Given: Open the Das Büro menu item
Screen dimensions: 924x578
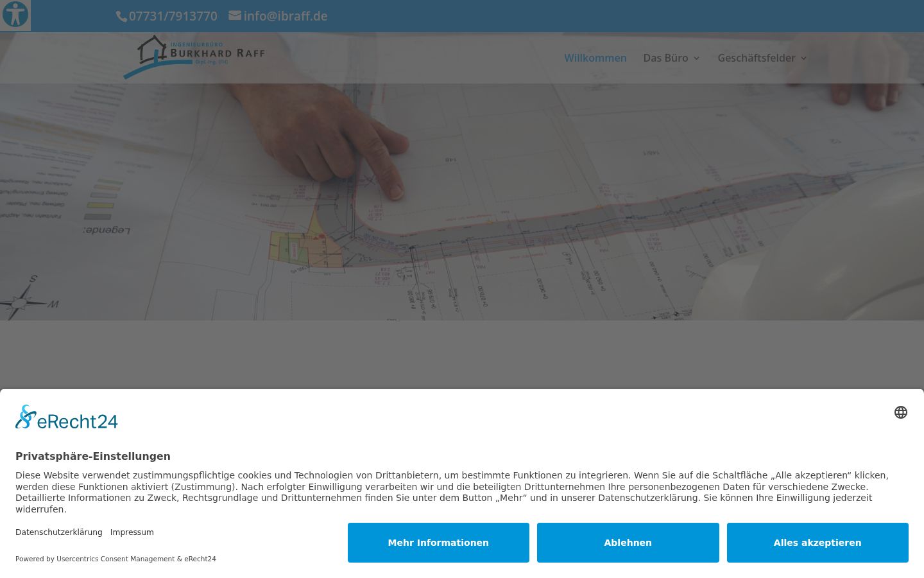Looking at the screenshot, I should pos(665,58).
